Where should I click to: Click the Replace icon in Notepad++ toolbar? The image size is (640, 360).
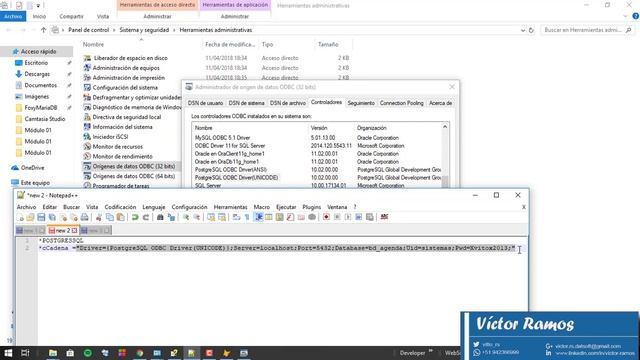171,217
